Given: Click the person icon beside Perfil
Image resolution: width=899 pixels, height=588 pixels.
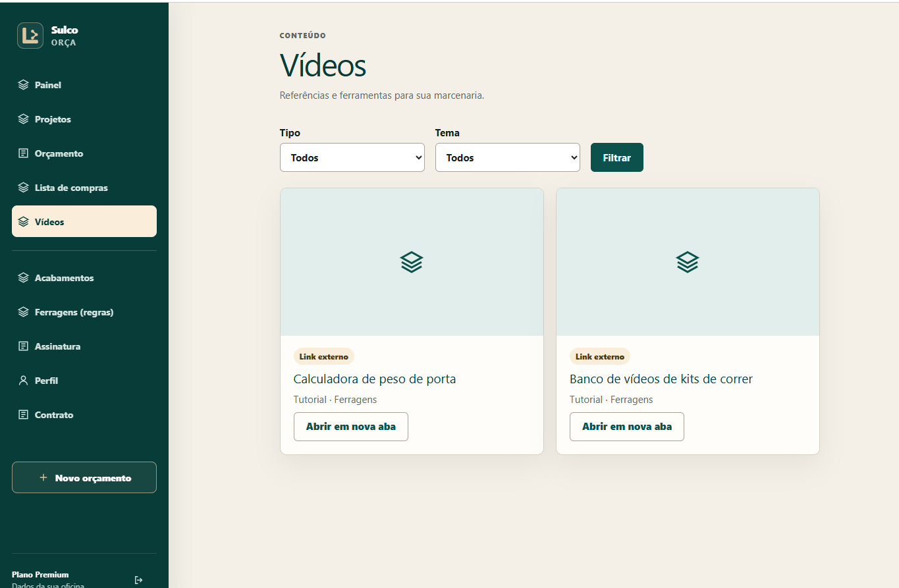Looking at the screenshot, I should pyautogui.click(x=24, y=381).
